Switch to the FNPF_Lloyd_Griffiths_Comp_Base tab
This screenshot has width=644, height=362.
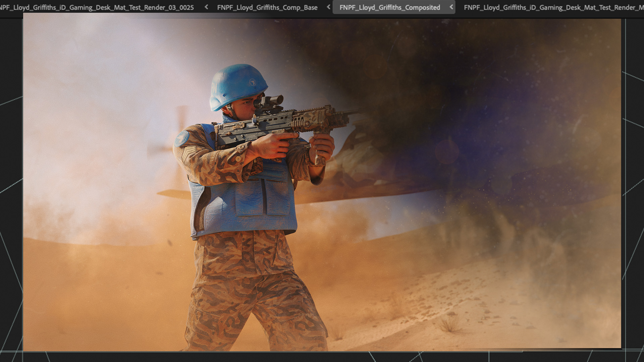tap(267, 7)
